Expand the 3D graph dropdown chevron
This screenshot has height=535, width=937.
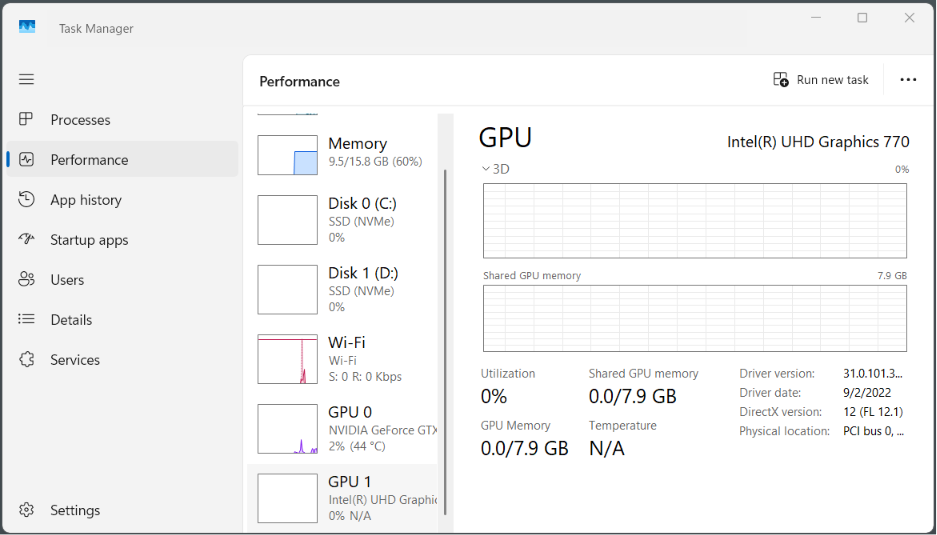click(x=486, y=169)
